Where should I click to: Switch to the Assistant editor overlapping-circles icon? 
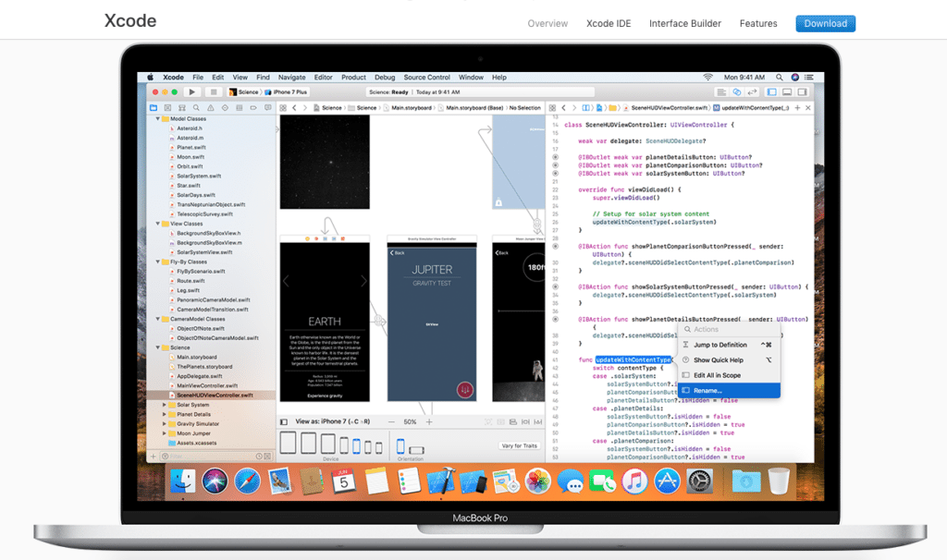point(735,92)
